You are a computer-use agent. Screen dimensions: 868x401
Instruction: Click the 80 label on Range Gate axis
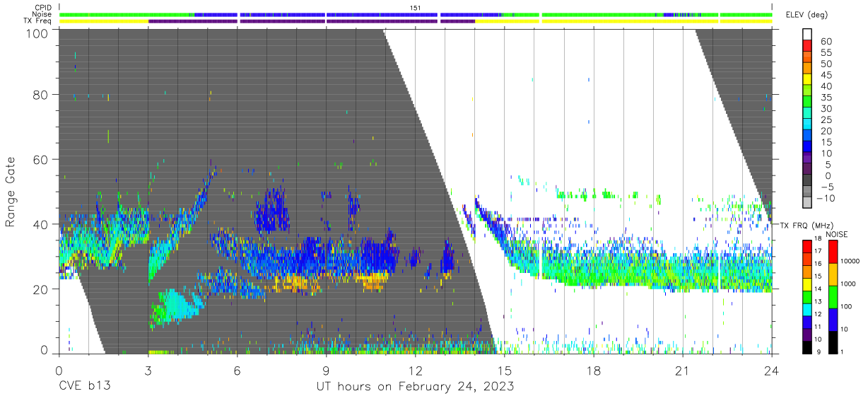[x=42, y=95]
